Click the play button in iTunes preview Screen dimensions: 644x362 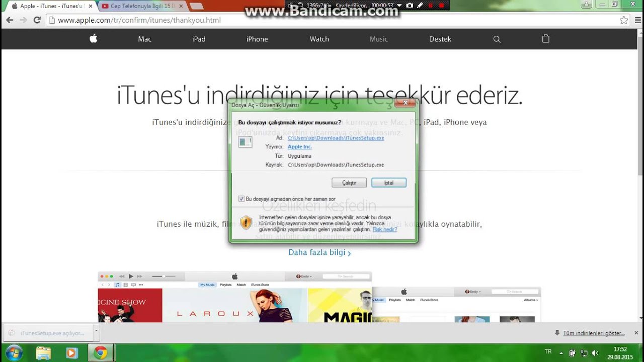[x=131, y=276]
